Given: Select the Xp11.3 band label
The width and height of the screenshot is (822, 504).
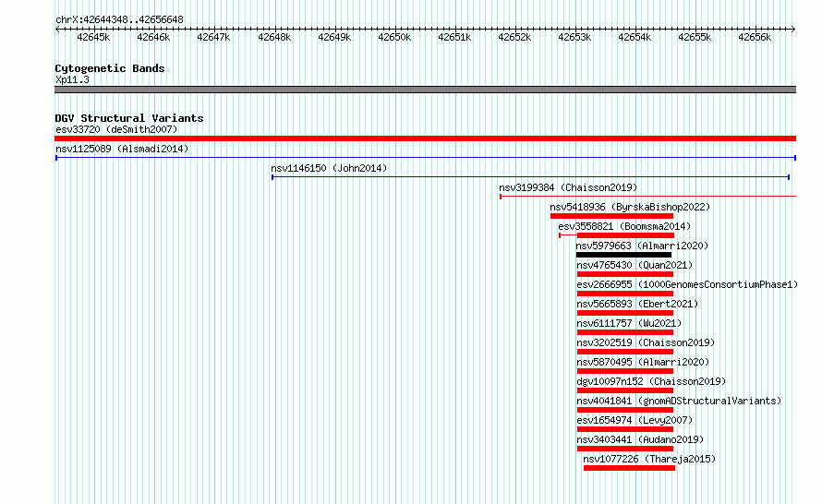Looking at the screenshot, I should (72, 79).
